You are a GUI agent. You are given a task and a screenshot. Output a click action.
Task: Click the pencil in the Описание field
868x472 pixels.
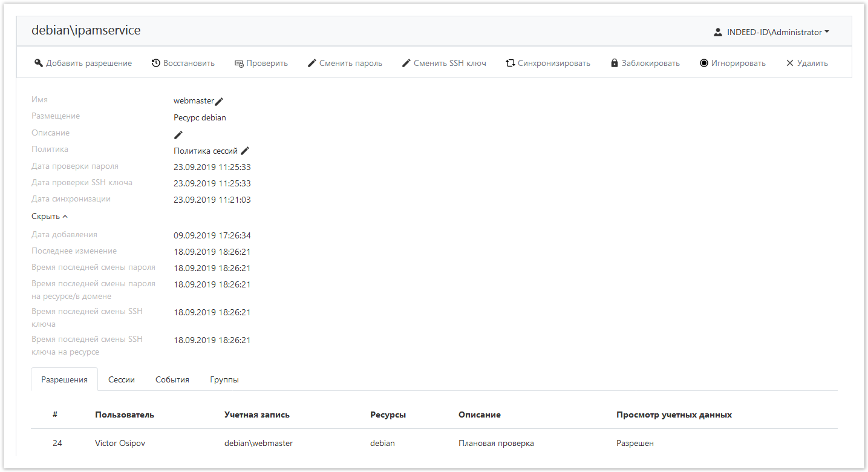coord(178,134)
